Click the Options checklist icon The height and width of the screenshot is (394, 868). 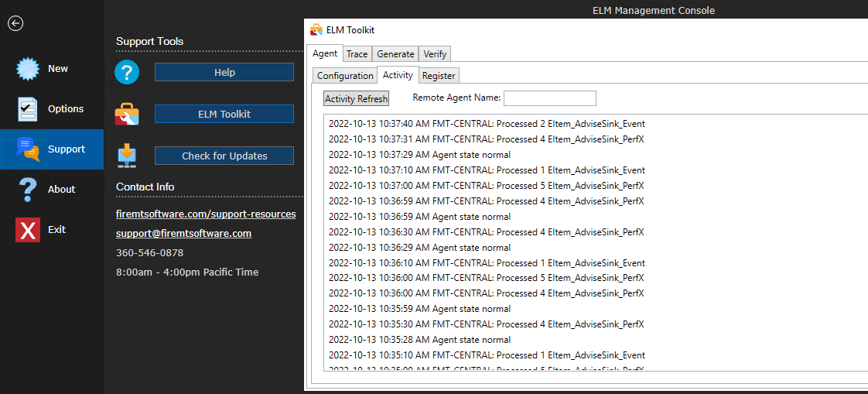(28, 109)
